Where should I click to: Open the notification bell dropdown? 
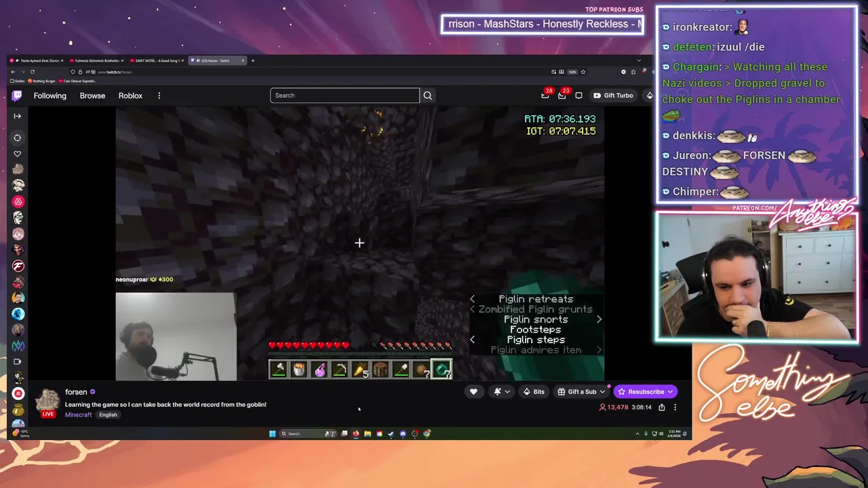click(502, 392)
